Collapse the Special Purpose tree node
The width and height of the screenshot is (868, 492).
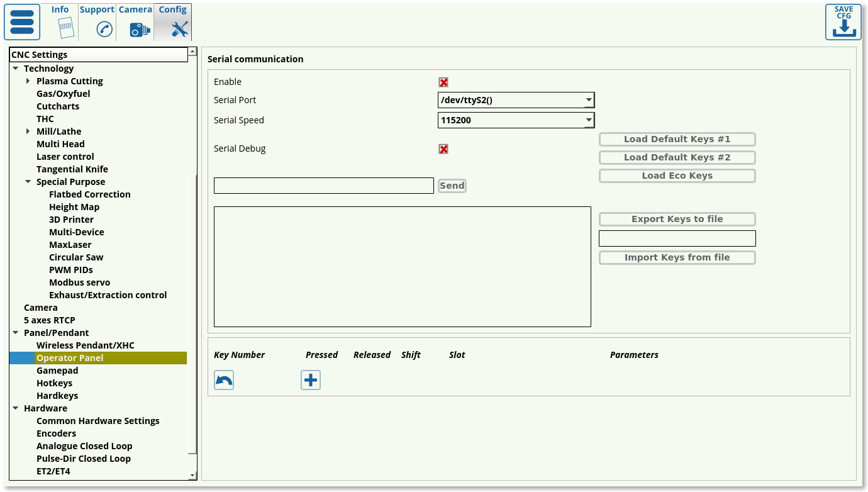tap(28, 182)
